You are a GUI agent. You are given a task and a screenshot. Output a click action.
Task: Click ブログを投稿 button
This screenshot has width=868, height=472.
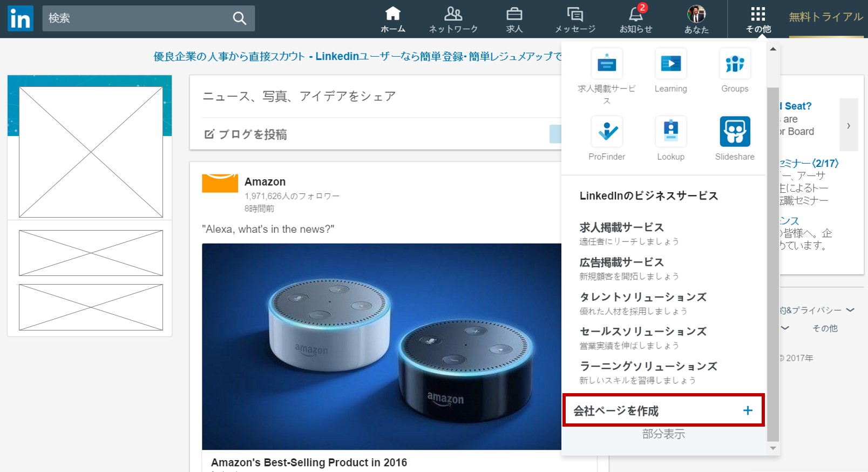pyautogui.click(x=246, y=134)
